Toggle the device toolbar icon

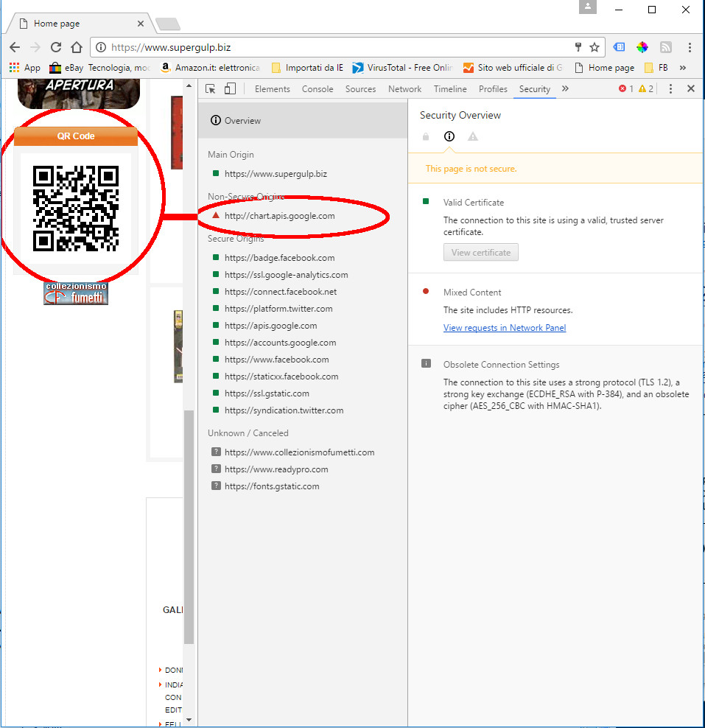(230, 88)
